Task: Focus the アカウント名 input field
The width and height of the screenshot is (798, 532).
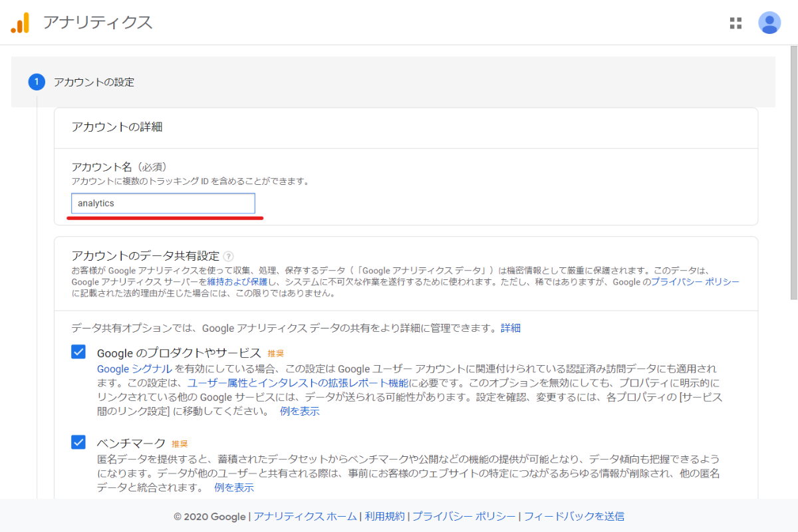Action: pos(163,203)
